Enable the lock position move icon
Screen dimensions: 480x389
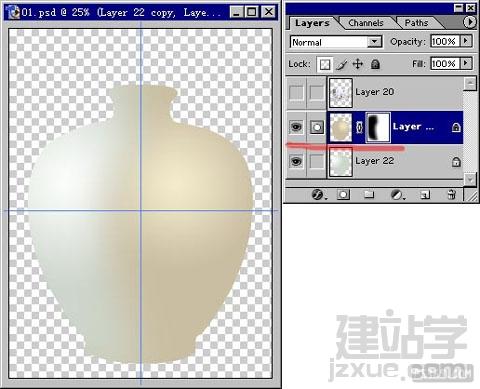click(x=358, y=64)
